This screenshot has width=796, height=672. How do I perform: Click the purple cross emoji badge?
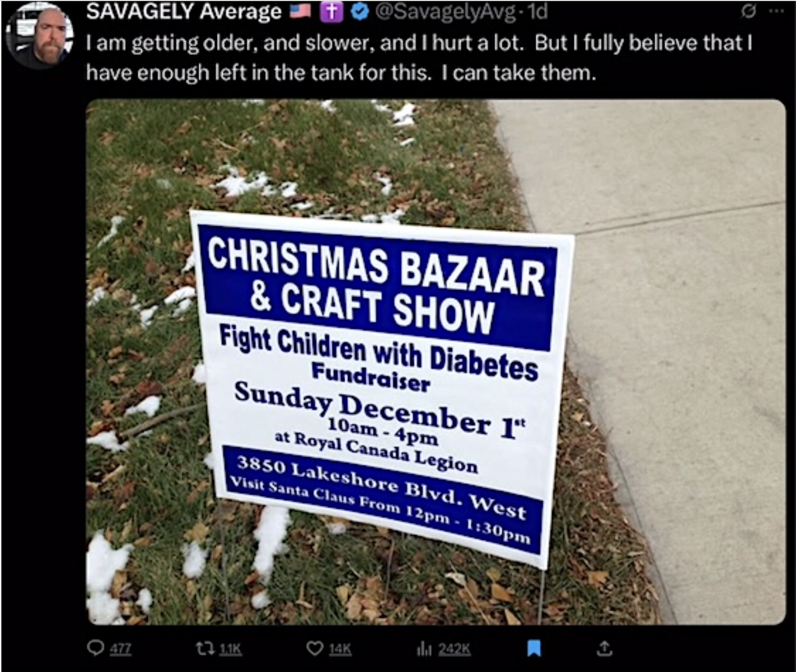pos(331,12)
